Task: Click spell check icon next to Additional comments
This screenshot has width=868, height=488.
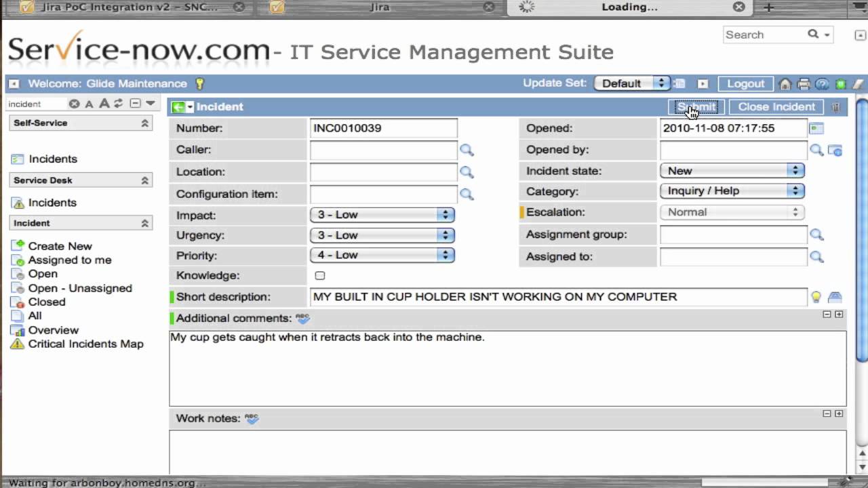Action: [x=302, y=318]
